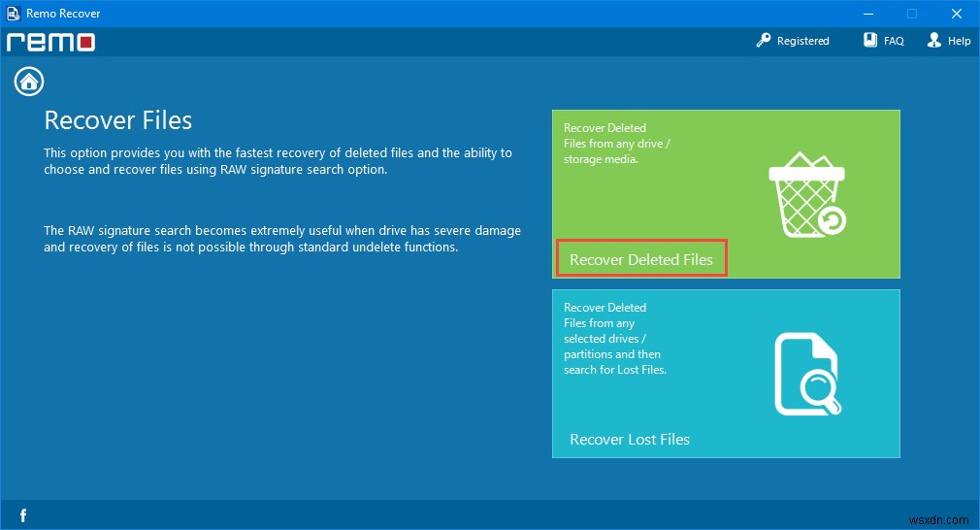Open the FAQ book icon

870,40
